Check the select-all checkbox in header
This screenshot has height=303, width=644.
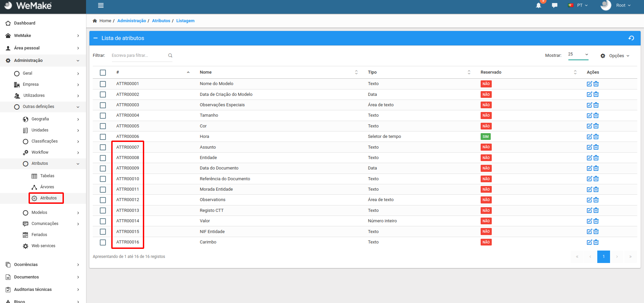tap(103, 73)
